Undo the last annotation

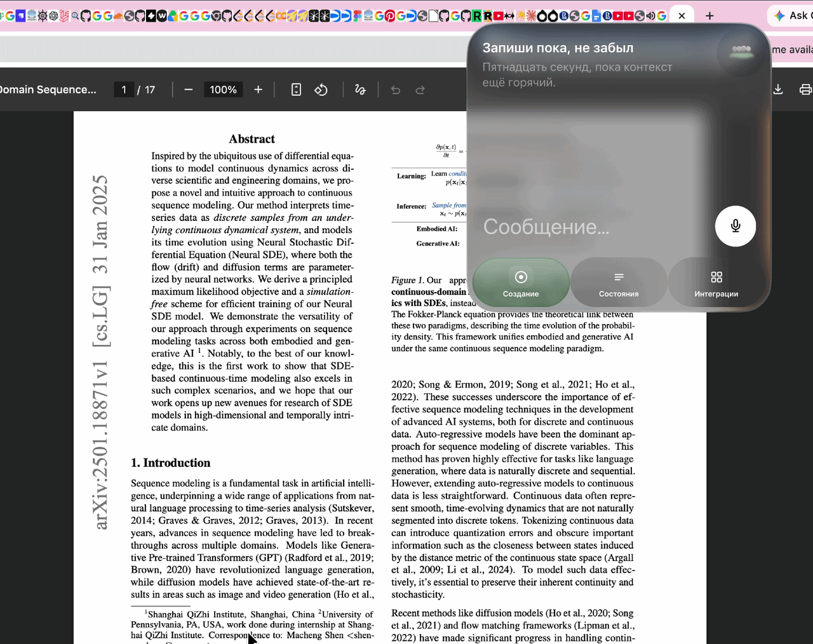396,90
